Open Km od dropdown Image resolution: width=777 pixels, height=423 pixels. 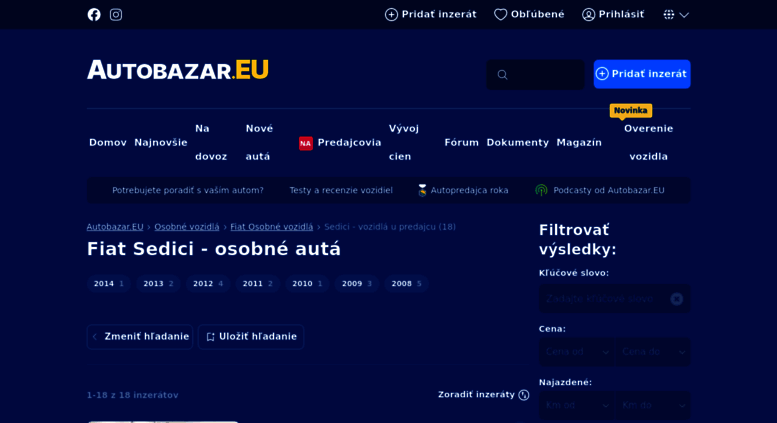pyautogui.click(x=576, y=406)
